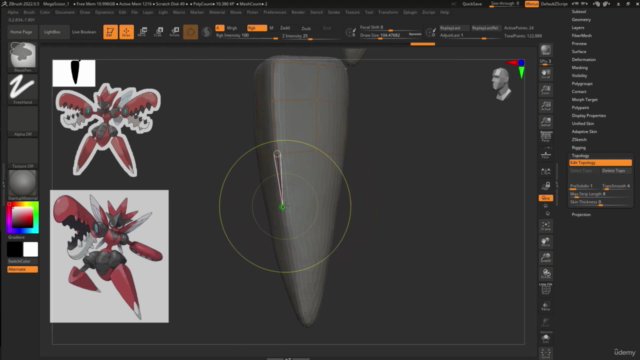Pick a color in the color picker
This screenshot has height=360, width=640.
pos(23,217)
